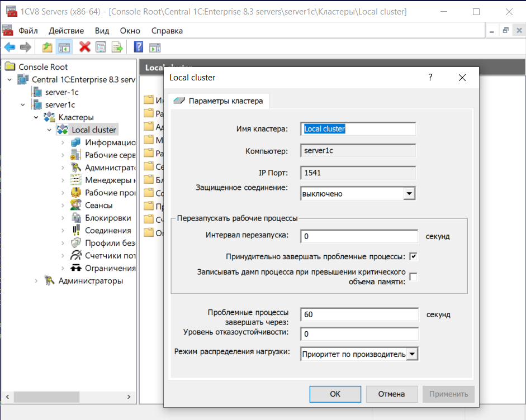Click the IP Порт field showing 1541

click(x=358, y=173)
